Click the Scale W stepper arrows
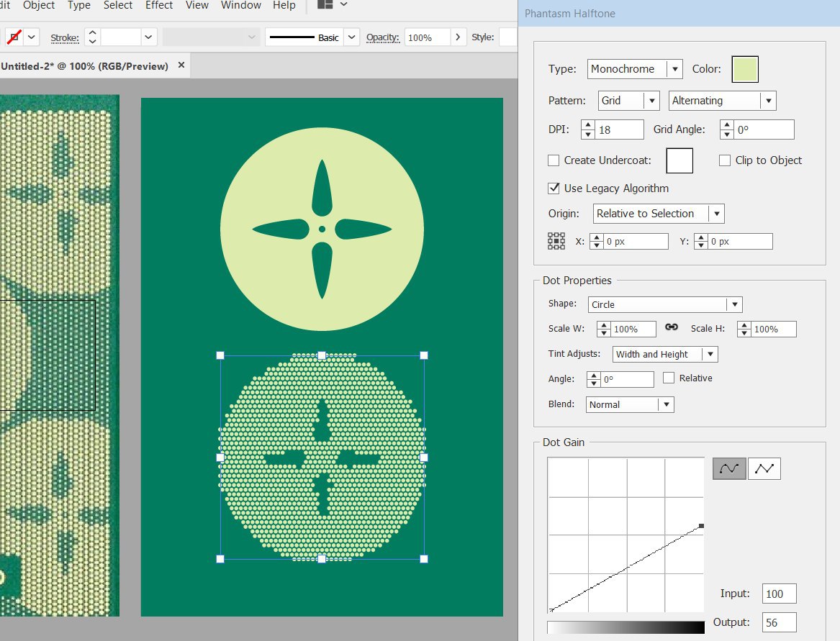The height and width of the screenshot is (641, 840). pos(604,329)
